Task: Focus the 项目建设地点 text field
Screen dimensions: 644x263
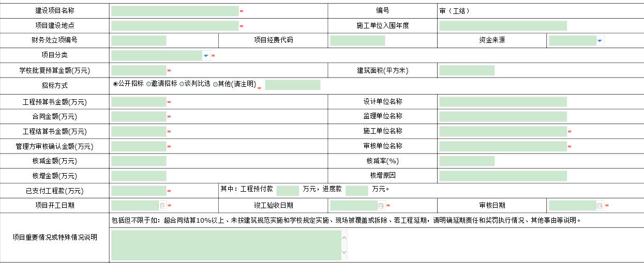Action: point(174,26)
